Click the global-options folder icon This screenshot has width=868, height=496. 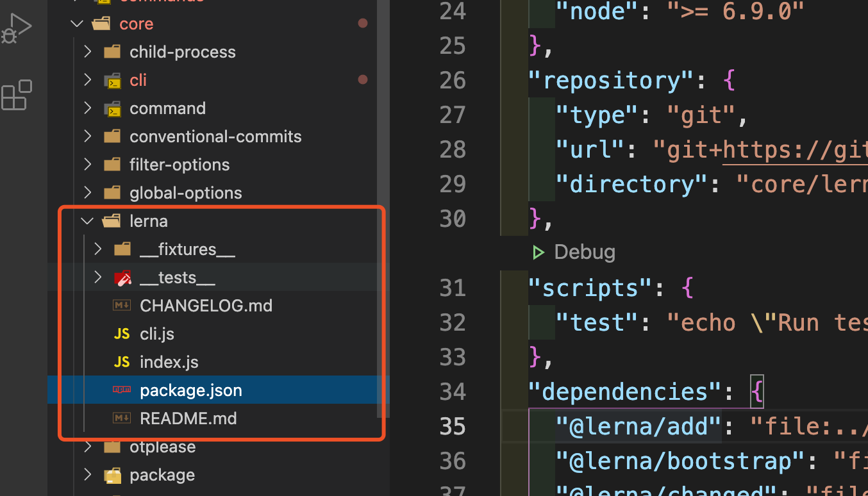tap(112, 193)
